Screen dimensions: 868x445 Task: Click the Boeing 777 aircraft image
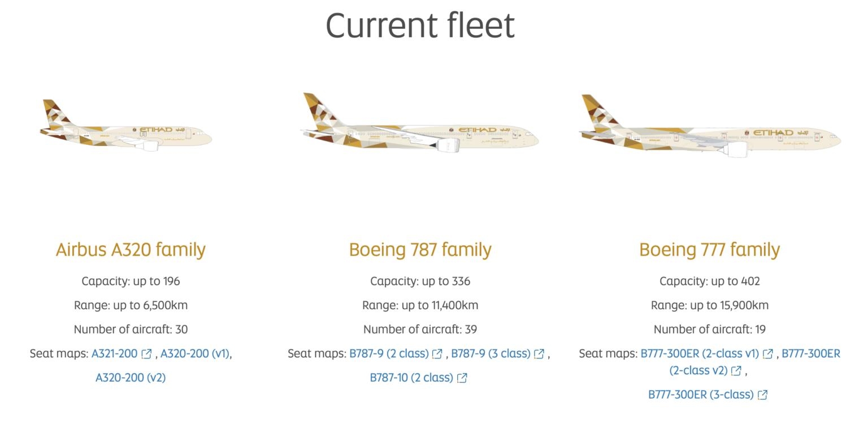click(710, 127)
